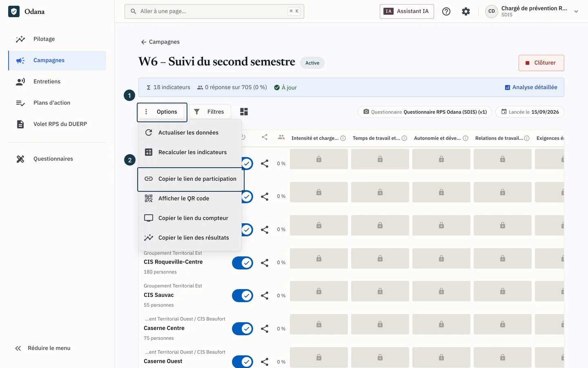Switch to grid view layout icon
Image resolution: width=588 pixels, height=368 pixels.
coord(244,112)
